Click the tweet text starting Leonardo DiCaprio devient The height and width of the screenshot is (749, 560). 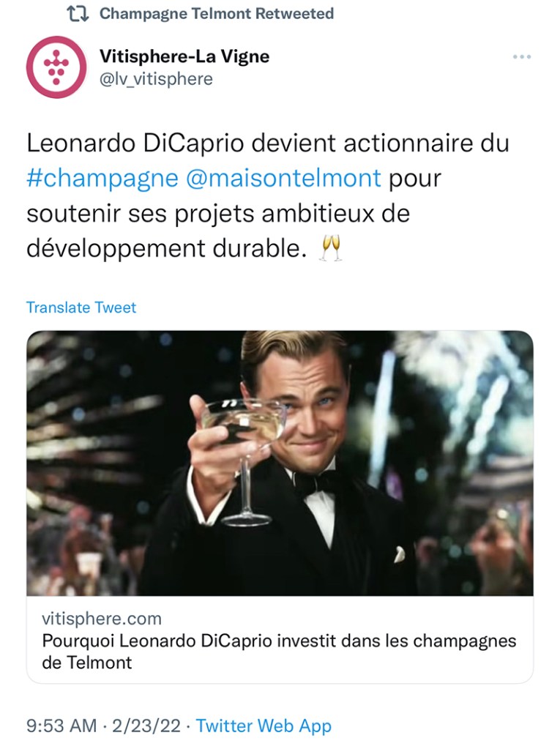[x=267, y=144]
